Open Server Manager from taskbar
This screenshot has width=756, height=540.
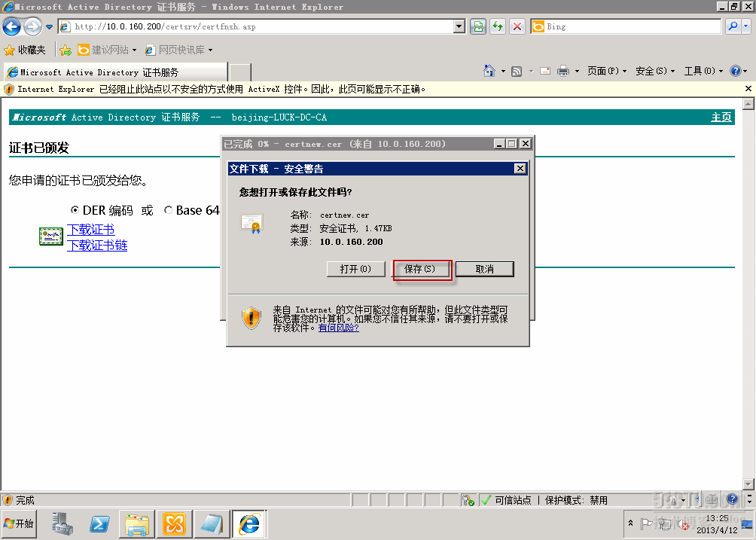click(x=62, y=523)
